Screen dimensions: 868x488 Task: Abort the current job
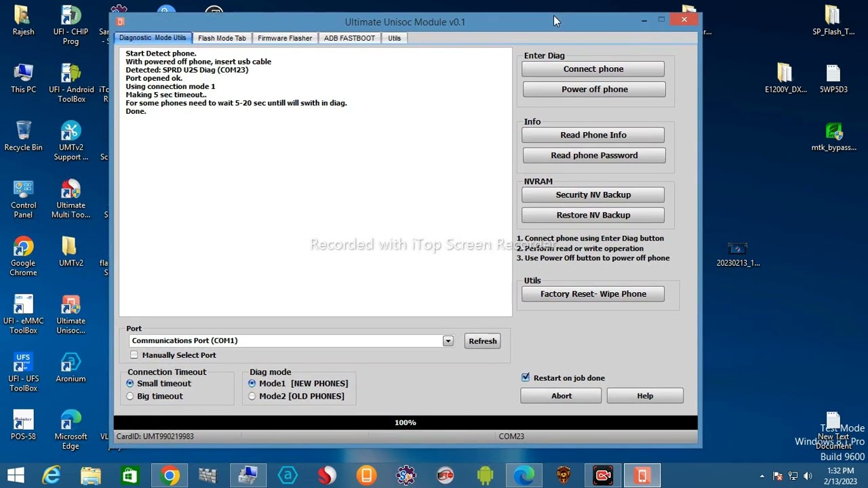coord(561,396)
